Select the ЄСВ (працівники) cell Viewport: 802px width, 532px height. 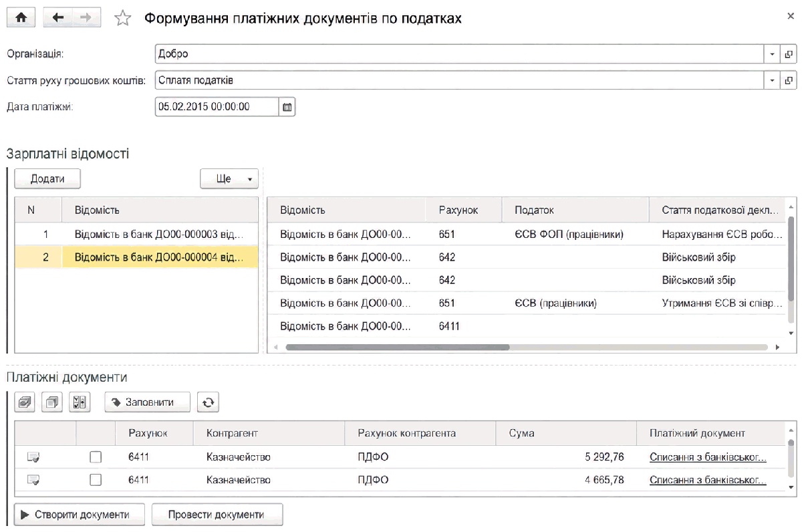[x=575, y=303]
